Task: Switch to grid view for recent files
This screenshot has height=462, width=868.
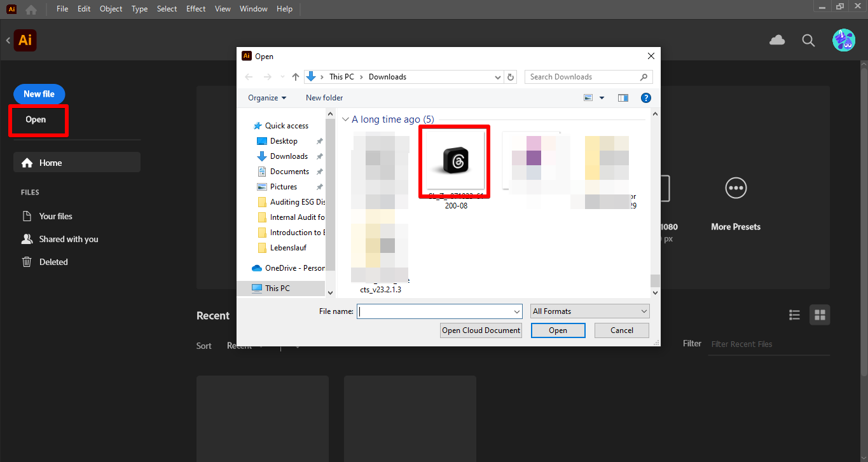Action: [x=820, y=315]
